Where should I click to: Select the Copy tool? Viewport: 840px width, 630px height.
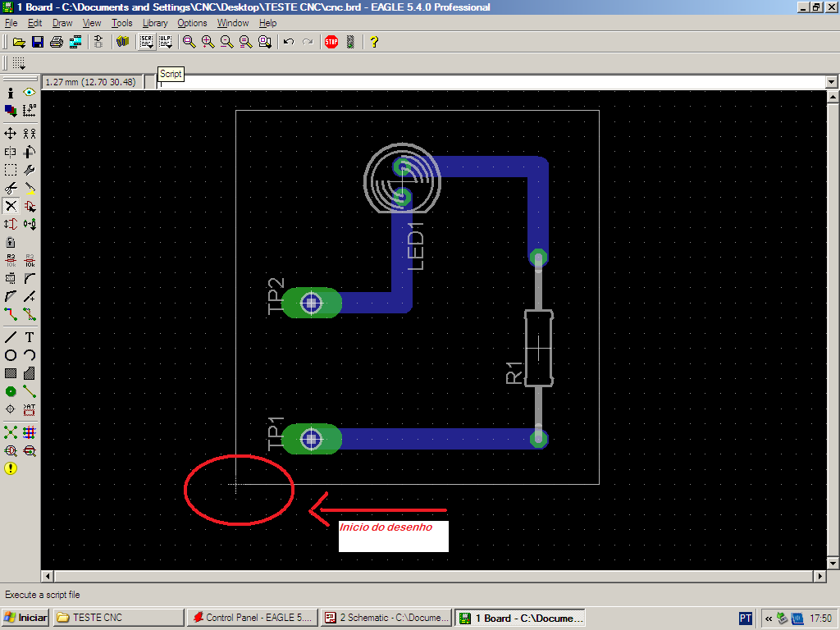(x=30, y=134)
